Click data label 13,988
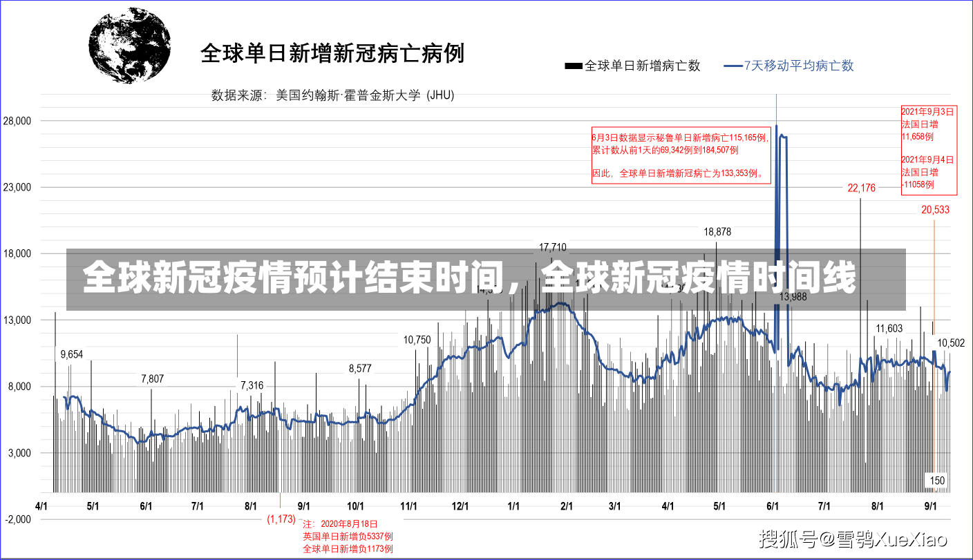Viewport: 973px width, 560px height. [x=793, y=296]
